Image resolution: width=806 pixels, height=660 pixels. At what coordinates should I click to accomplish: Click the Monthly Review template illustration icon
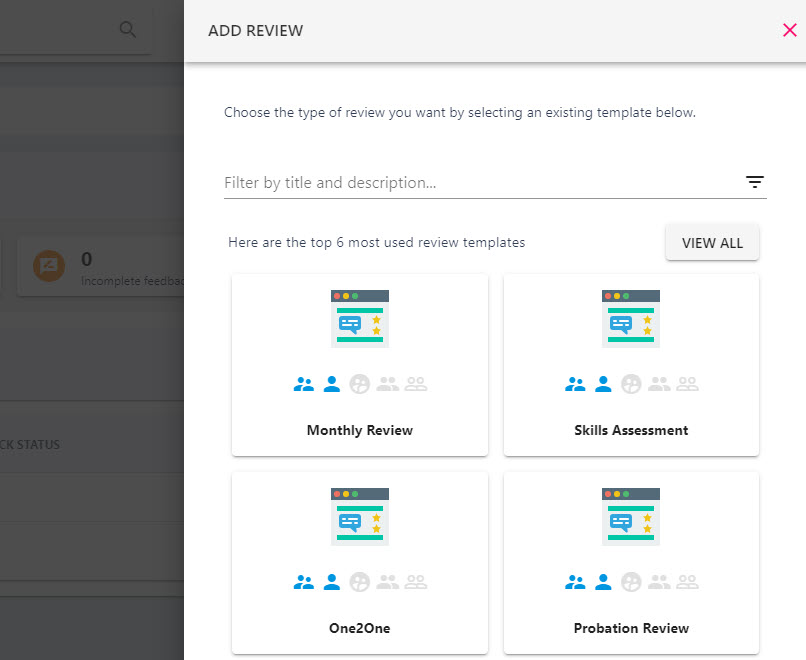click(360, 319)
